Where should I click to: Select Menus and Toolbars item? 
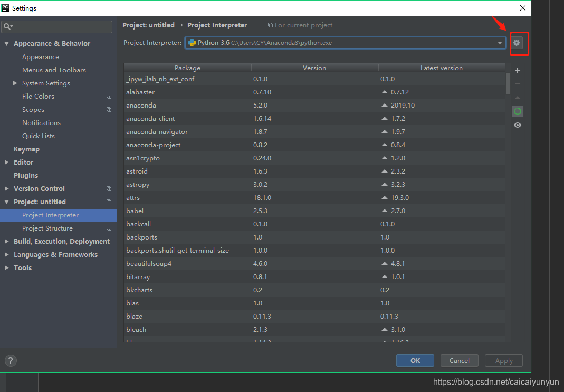pos(54,70)
